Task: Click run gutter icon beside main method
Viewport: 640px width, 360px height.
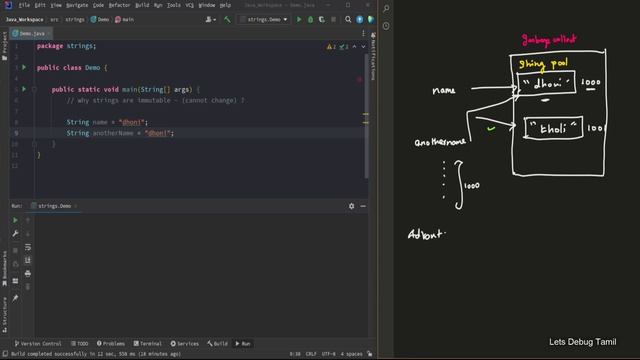Action: point(24,89)
